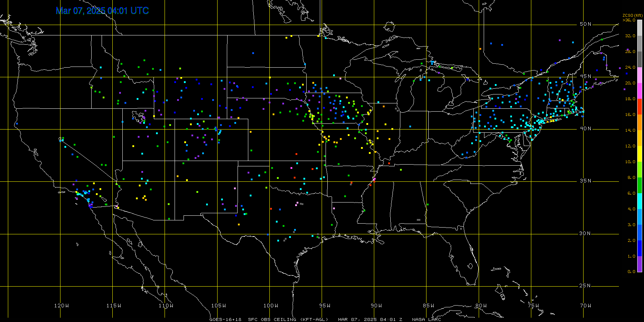The width and height of the screenshot is (644, 322).
Task: Click the '6.0' legend label
Action: point(631,193)
